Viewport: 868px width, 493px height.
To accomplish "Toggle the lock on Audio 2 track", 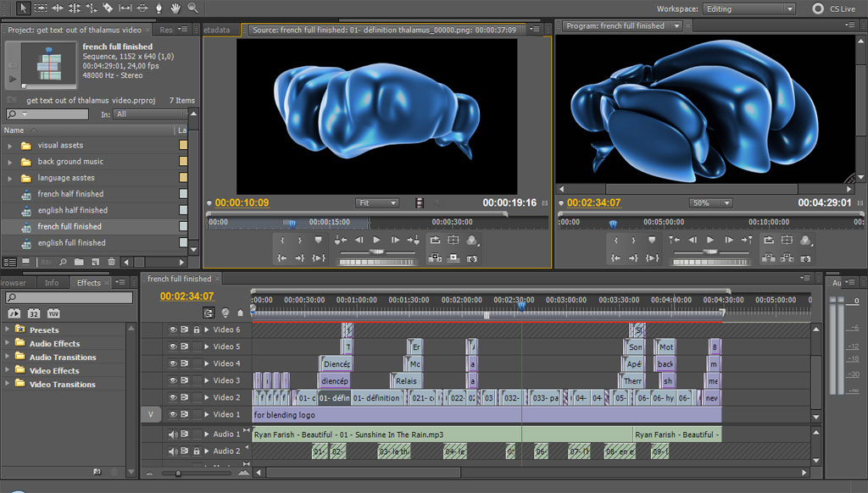I will pyautogui.click(x=197, y=451).
